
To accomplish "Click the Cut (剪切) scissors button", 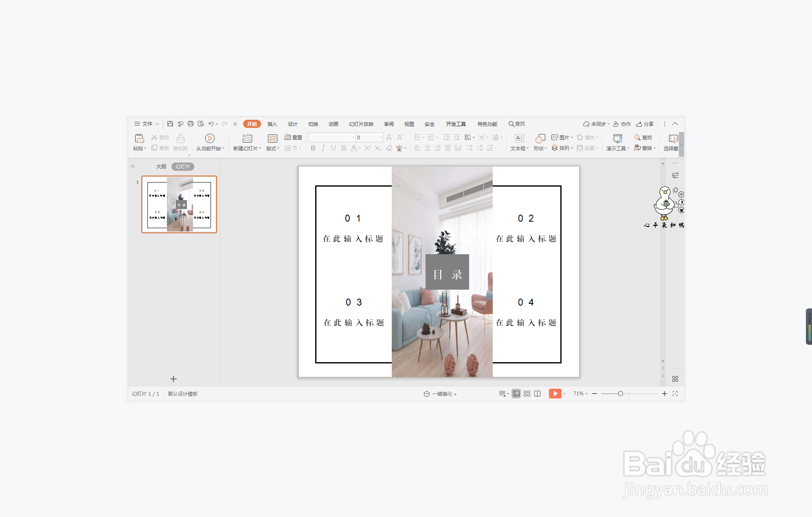I will [160, 138].
